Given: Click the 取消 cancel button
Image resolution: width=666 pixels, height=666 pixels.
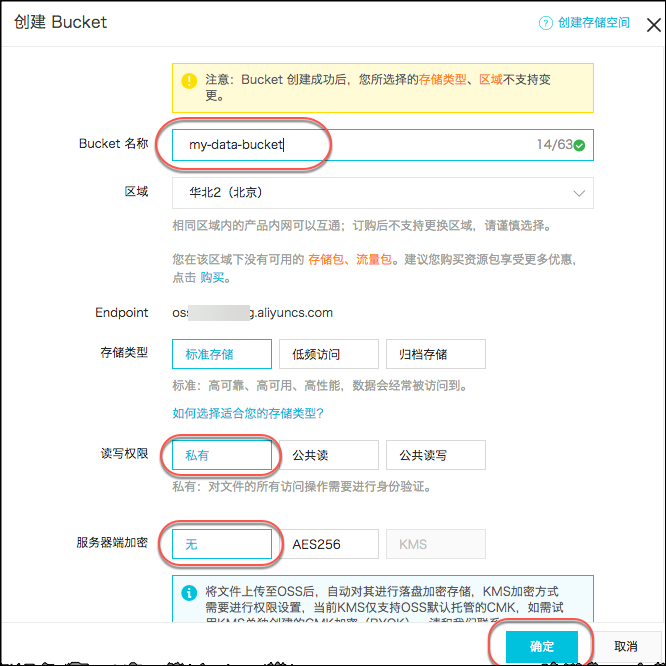Looking at the screenshot, I should click(626, 646).
